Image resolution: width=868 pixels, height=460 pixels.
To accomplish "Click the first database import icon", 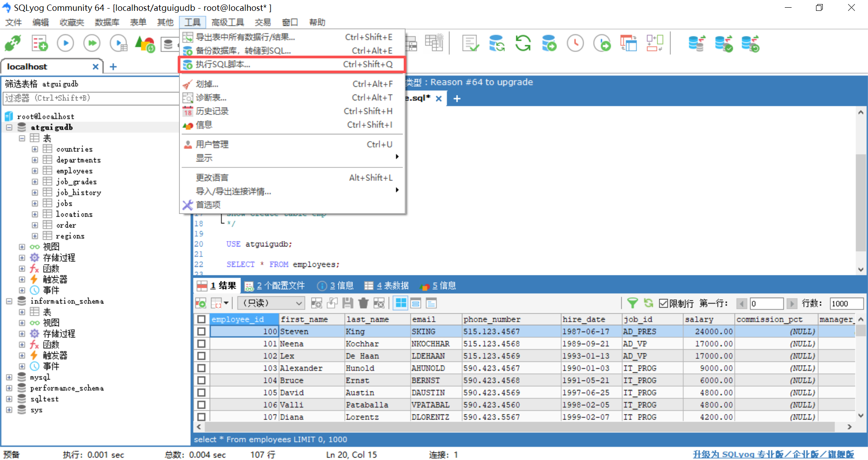I will (697, 43).
